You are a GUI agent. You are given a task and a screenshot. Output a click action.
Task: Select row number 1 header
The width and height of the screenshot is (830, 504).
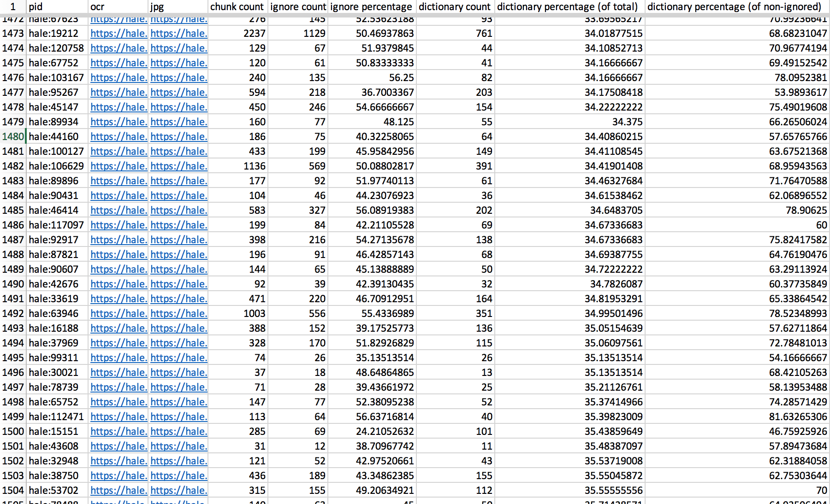point(13,6)
